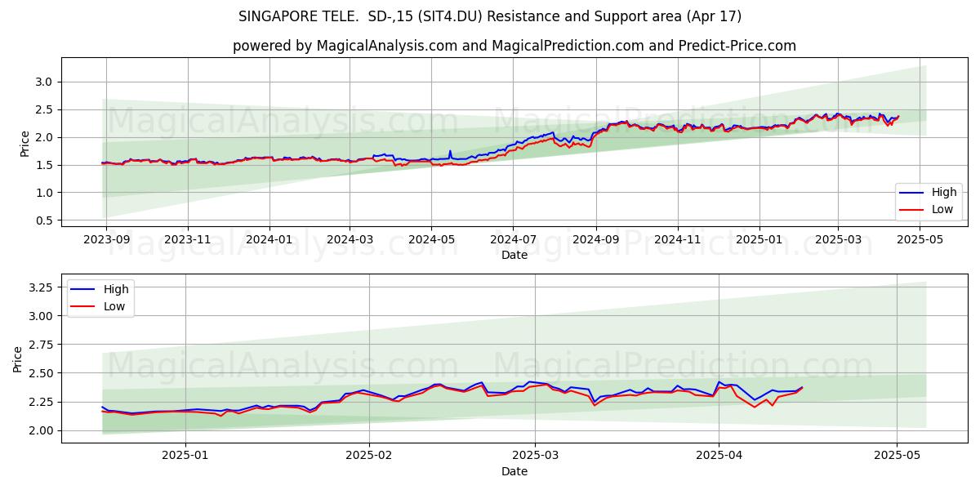Image resolution: width=980 pixels, height=490 pixels.
Task: Select the 2.75 tick on the lower chart's price axis
Action: [41, 345]
